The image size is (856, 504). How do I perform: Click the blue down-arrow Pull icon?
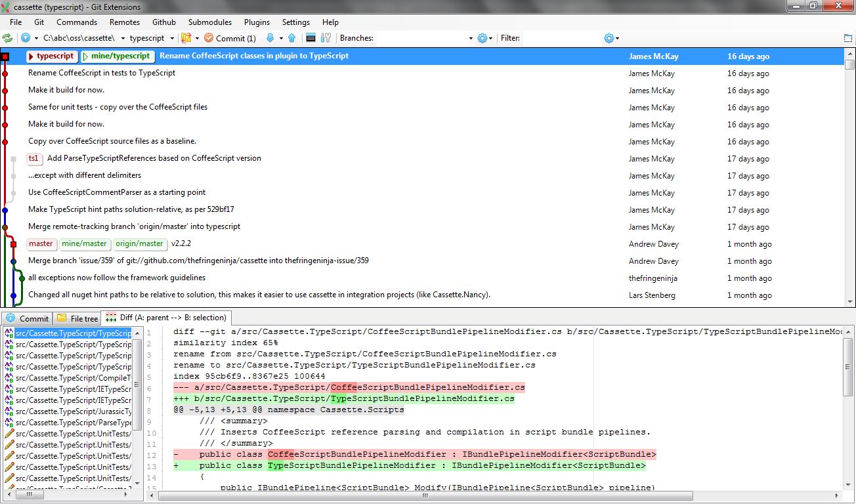pyautogui.click(x=270, y=38)
